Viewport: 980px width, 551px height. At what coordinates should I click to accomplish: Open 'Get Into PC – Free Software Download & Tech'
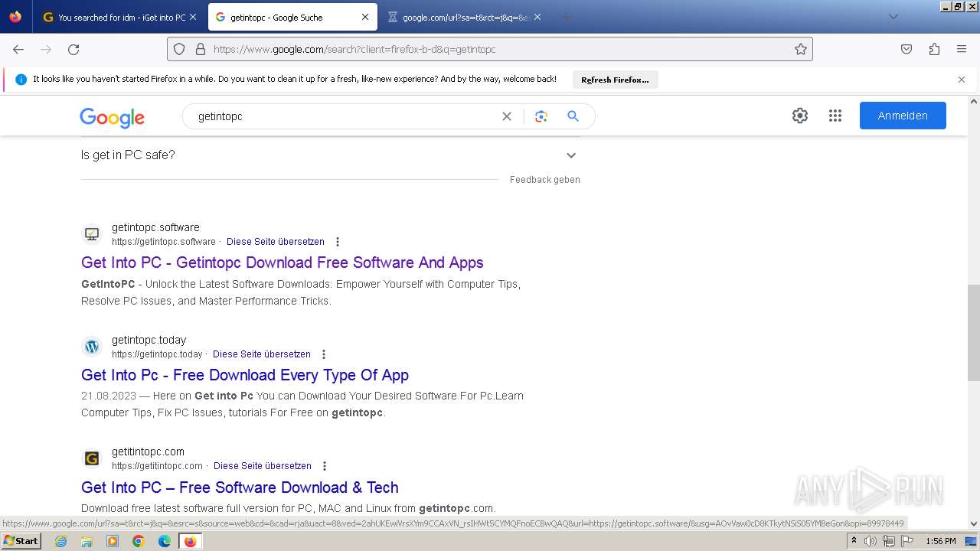click(240, 487)
